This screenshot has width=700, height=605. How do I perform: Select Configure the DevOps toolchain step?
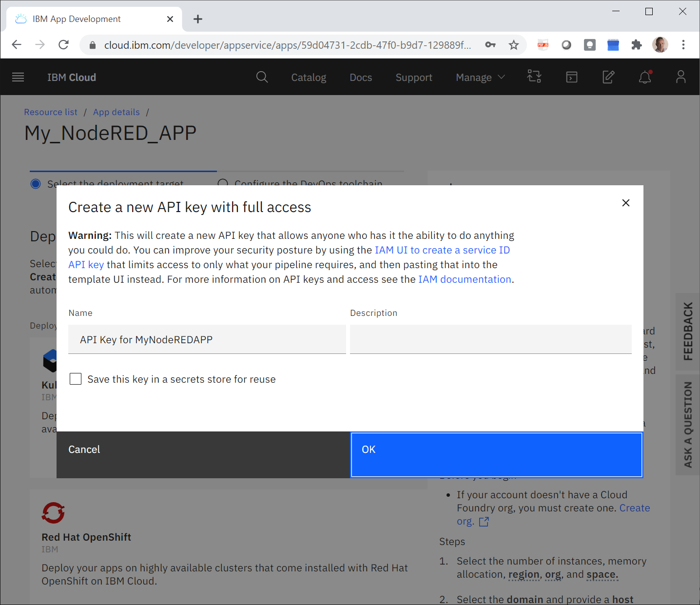223,184
